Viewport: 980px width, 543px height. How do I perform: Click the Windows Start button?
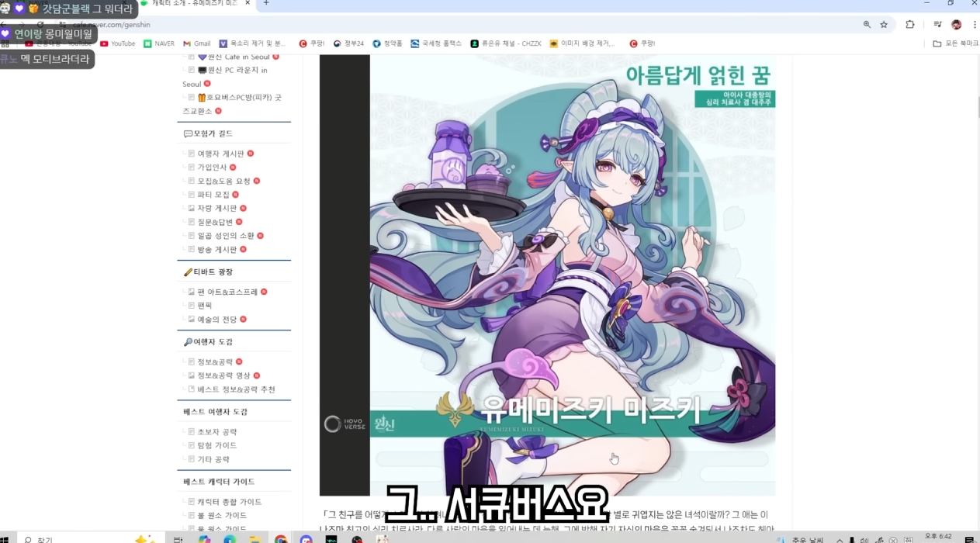(x=5, y=539)
